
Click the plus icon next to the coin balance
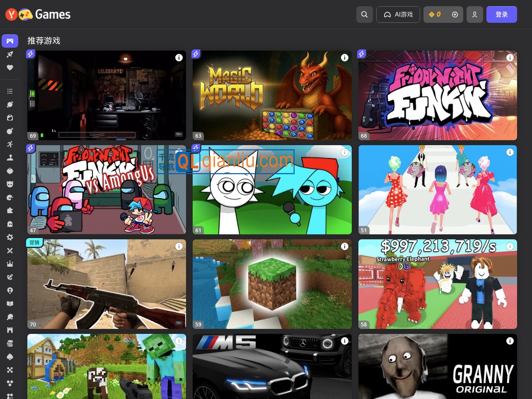[455, 14]
